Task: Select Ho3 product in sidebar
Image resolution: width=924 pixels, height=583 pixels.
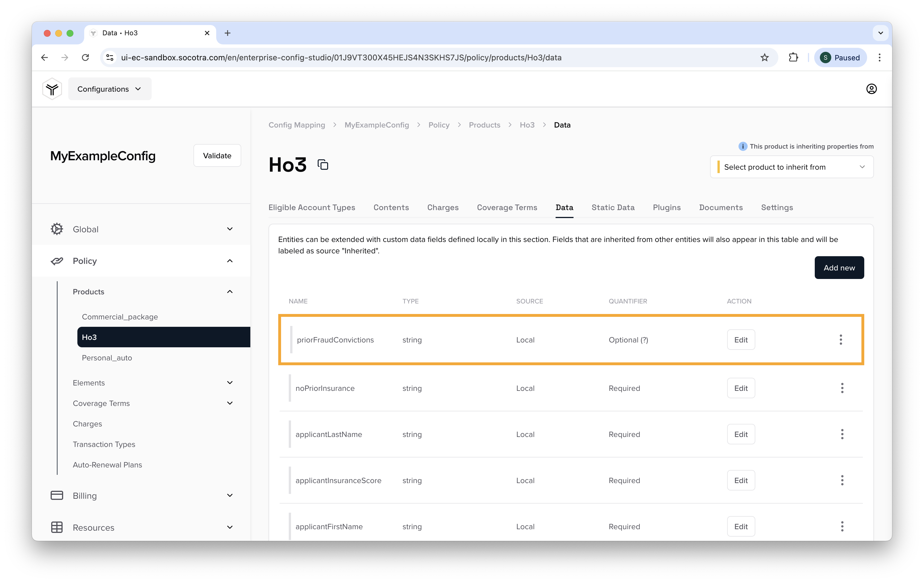Action: coord(164,337)
